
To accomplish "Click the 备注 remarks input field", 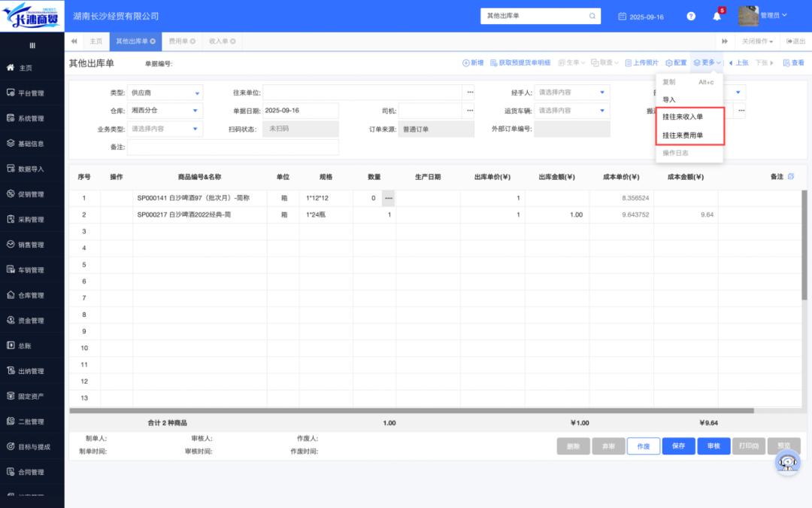I will [233, 148].
